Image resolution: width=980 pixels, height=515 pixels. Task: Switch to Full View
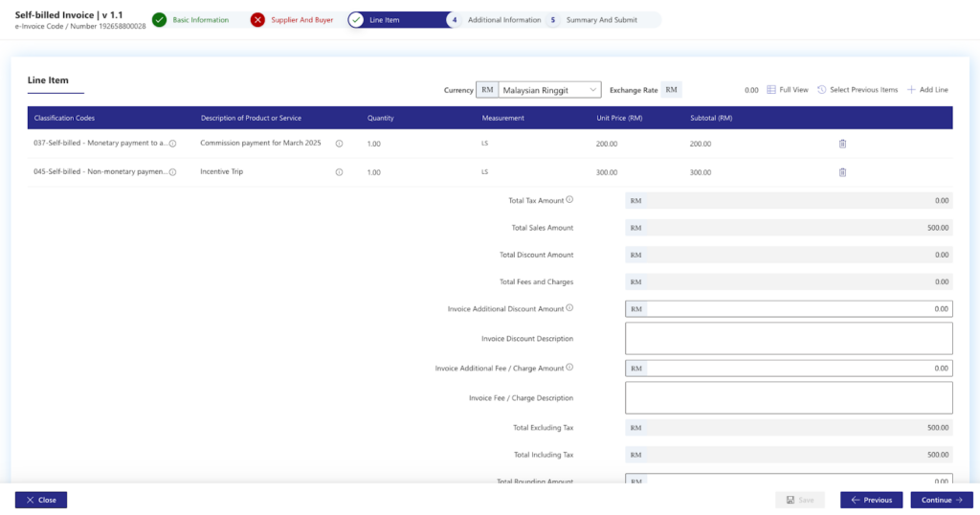(788, 90)
